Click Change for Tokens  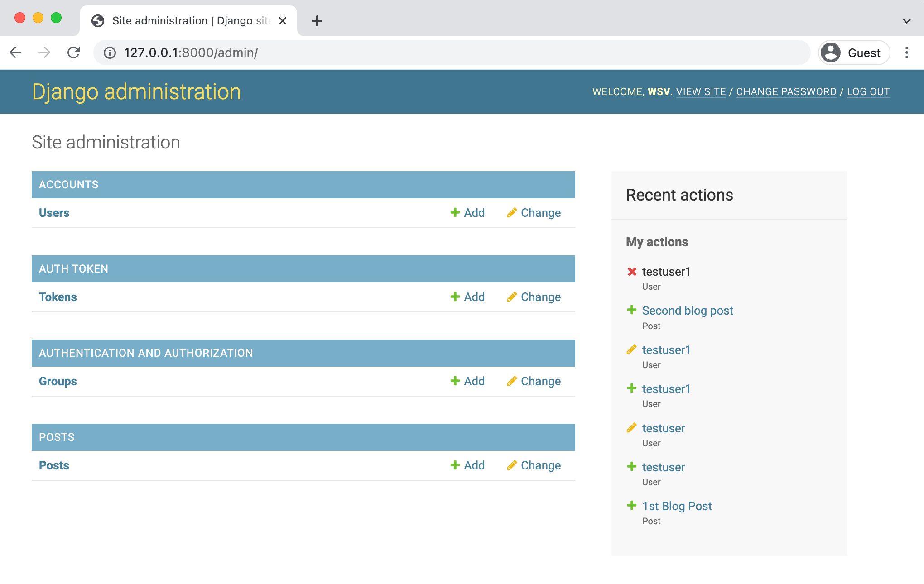point(534,297)
